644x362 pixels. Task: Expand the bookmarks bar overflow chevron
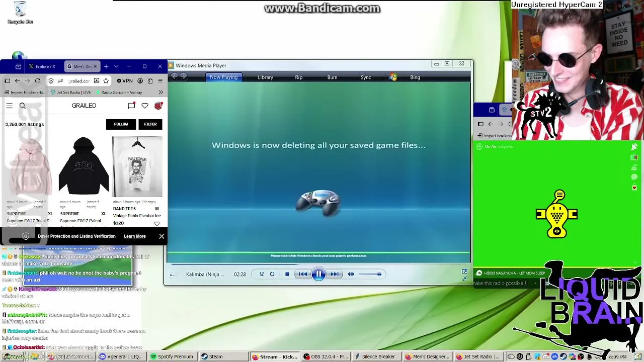[160, 93]
